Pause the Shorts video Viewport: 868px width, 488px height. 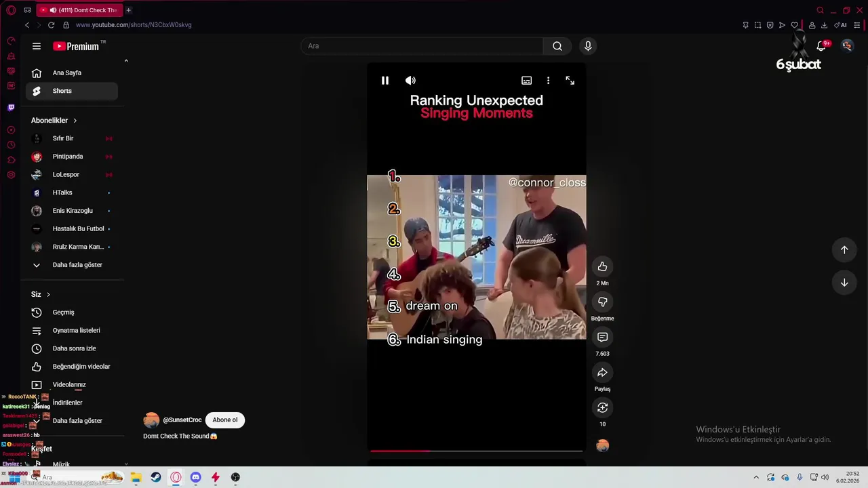(x=384, y=81)
